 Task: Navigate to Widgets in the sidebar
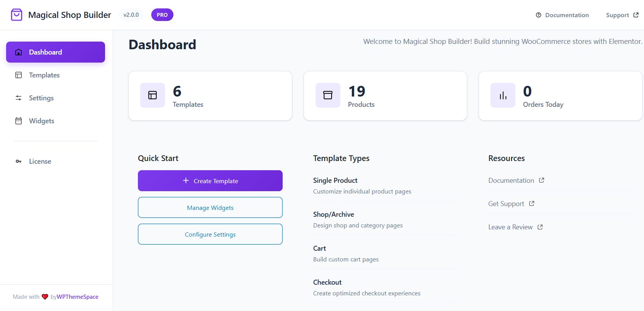(42, 121)
